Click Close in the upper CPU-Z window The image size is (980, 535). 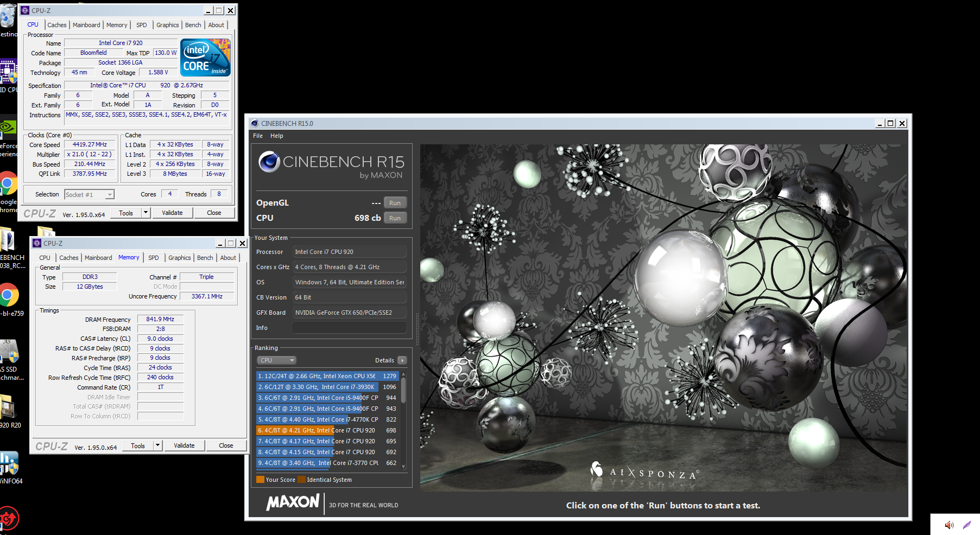(x=214, y=213)
